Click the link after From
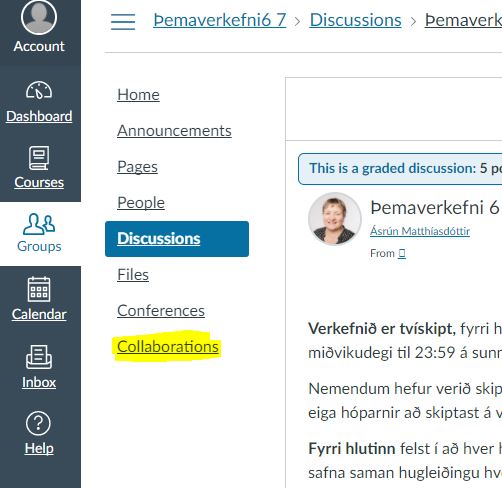The image size is (502, 488). click(402, 254)
